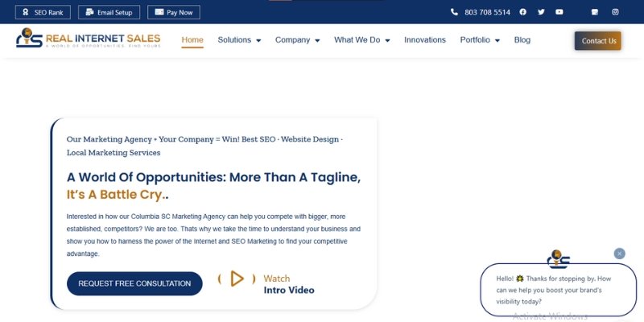Close the chat popup with X
The height and width of the screenshot is (322, 644).
click(619, 254)
